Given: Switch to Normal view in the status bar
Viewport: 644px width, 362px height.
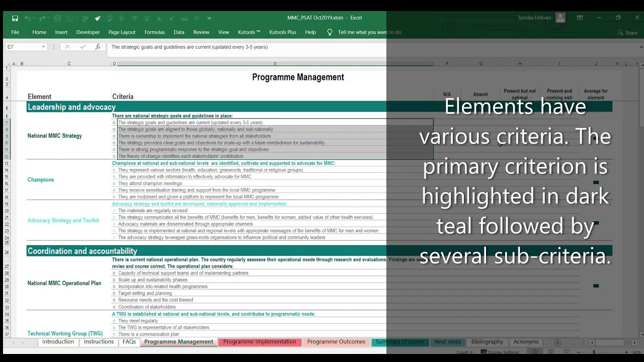Looking at the screenshot, I should [535, 352].
